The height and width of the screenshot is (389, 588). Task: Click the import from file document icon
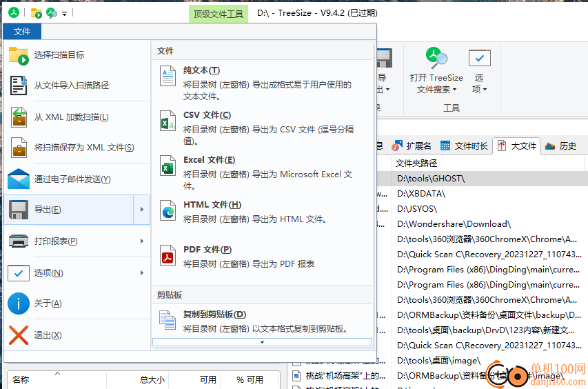pos(19,85)
